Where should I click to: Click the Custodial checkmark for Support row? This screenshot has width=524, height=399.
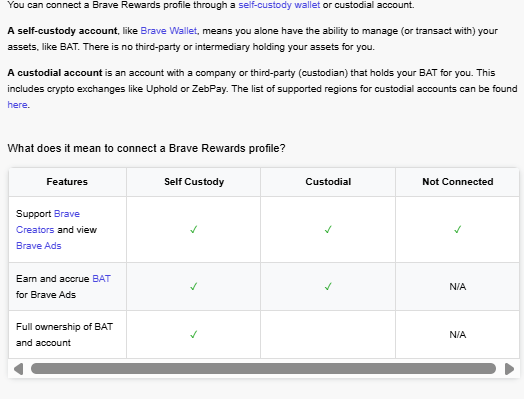coord(328,230)
